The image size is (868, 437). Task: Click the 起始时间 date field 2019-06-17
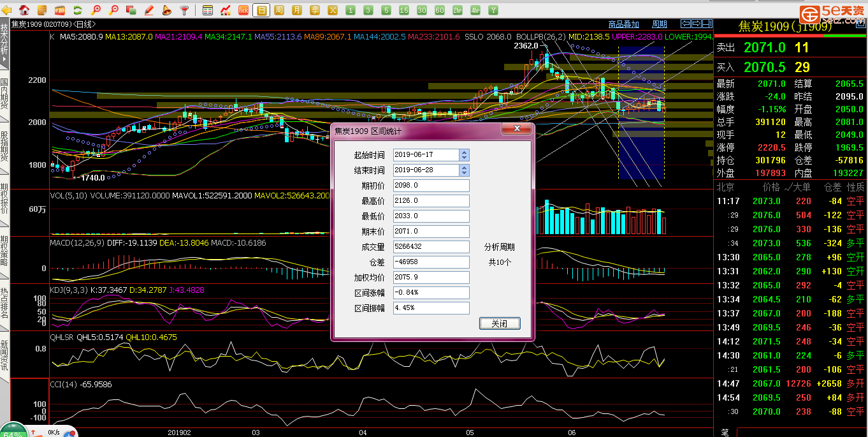tap(426, 155)
